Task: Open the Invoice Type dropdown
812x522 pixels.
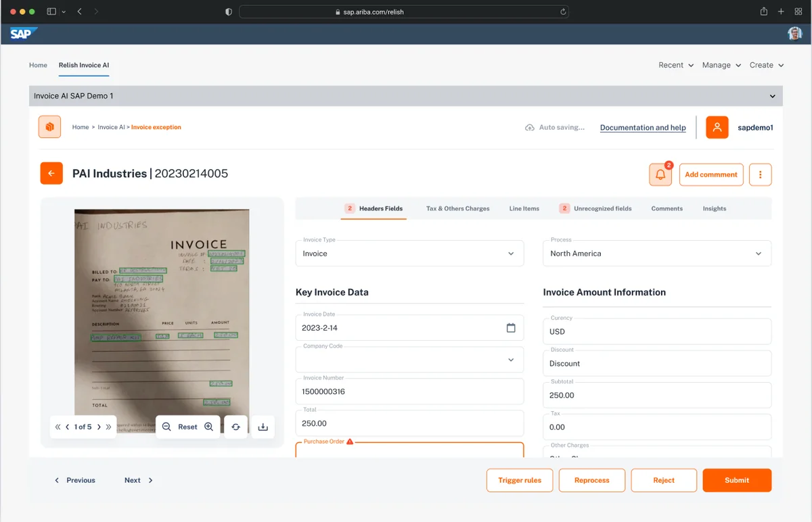Action: (409, 253)
